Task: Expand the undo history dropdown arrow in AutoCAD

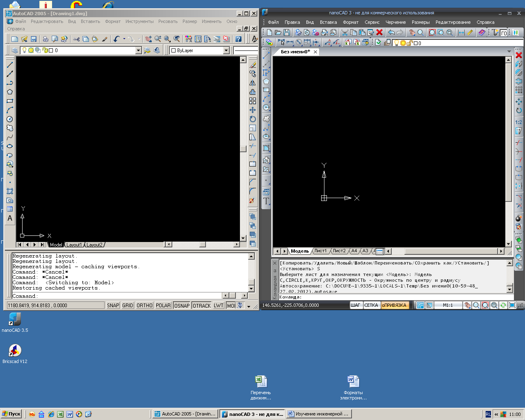Action: click(124, 39)
